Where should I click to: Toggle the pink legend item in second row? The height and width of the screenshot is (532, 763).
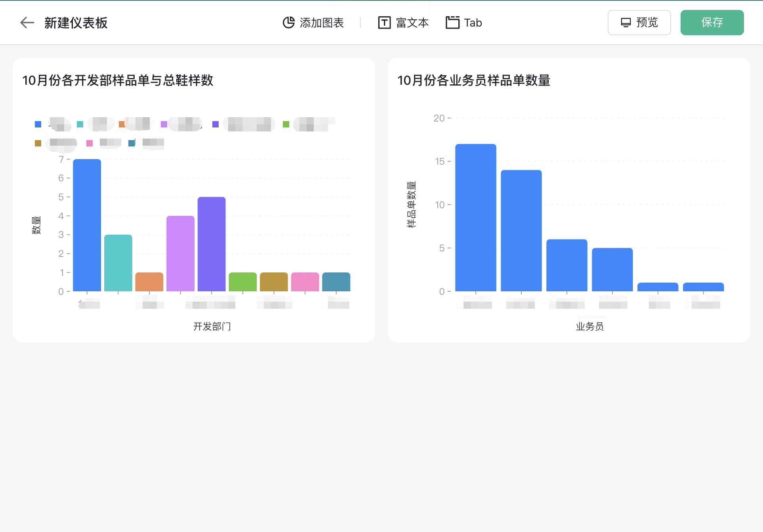(89, 143)
